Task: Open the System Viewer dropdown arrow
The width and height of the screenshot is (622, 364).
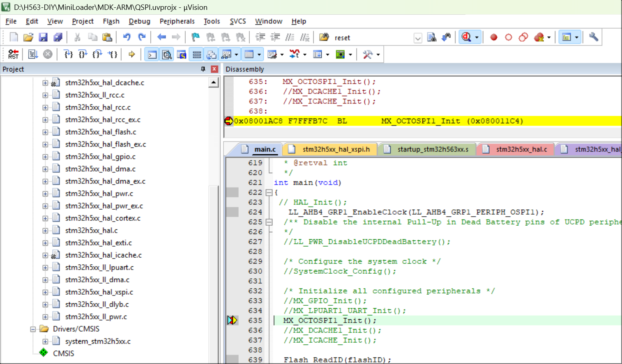Action: tap(350, 54)
